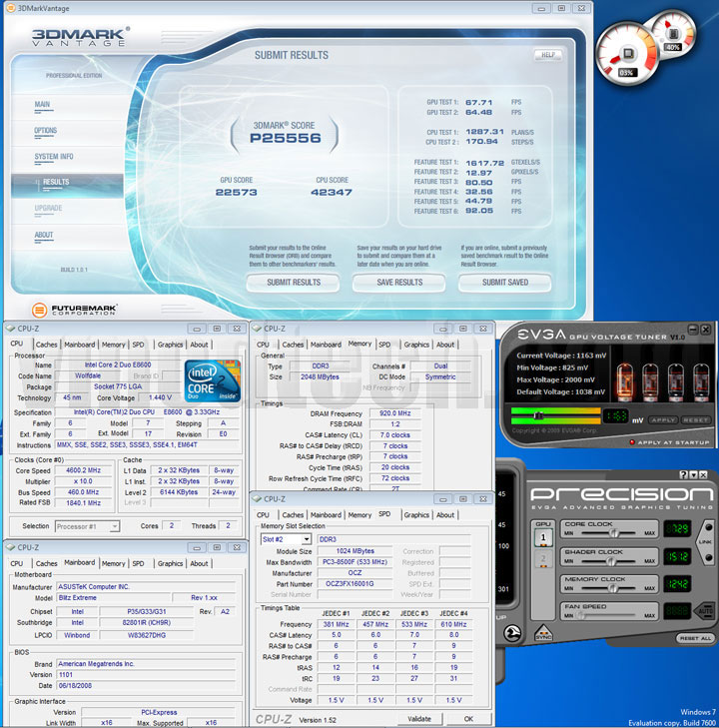Click the CPU-Z icon in the Memory tab window title
719x728 pixels.
pyautogui.click(x=257, y=329)
